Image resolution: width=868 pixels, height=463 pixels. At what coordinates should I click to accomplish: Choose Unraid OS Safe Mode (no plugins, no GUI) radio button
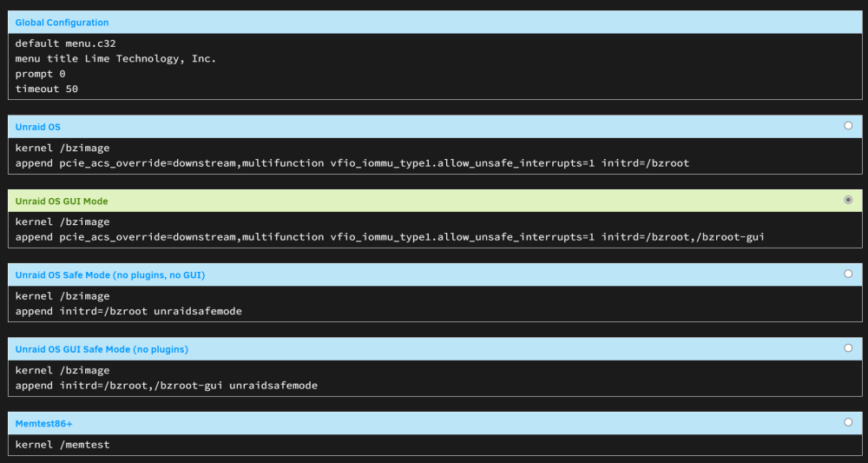[847, 274]
